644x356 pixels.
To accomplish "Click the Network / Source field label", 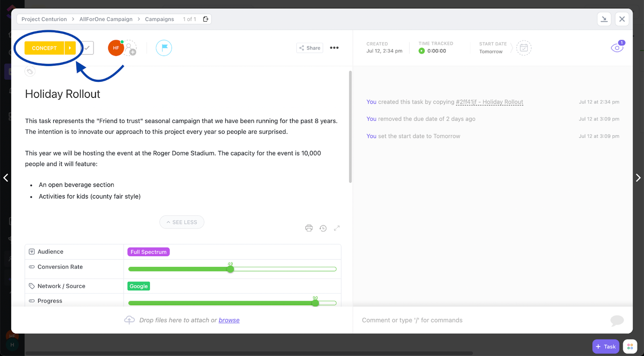I will (x=61, y=286).
